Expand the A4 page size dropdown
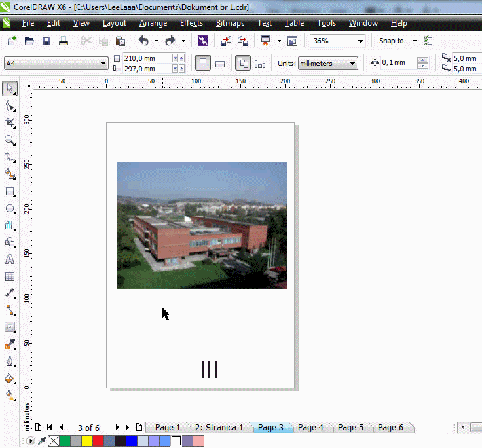The width and height of the screenshot is (482, 448). coord(103,64)
